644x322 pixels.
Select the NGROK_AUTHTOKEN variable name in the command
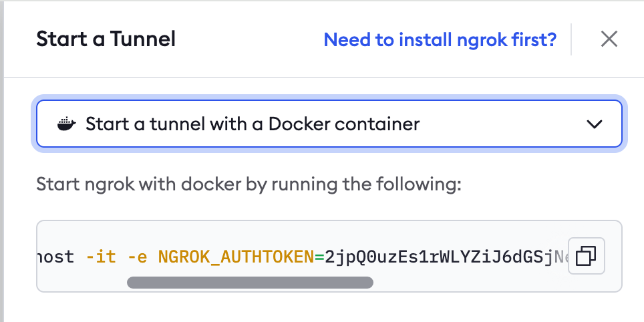point(236,257)
